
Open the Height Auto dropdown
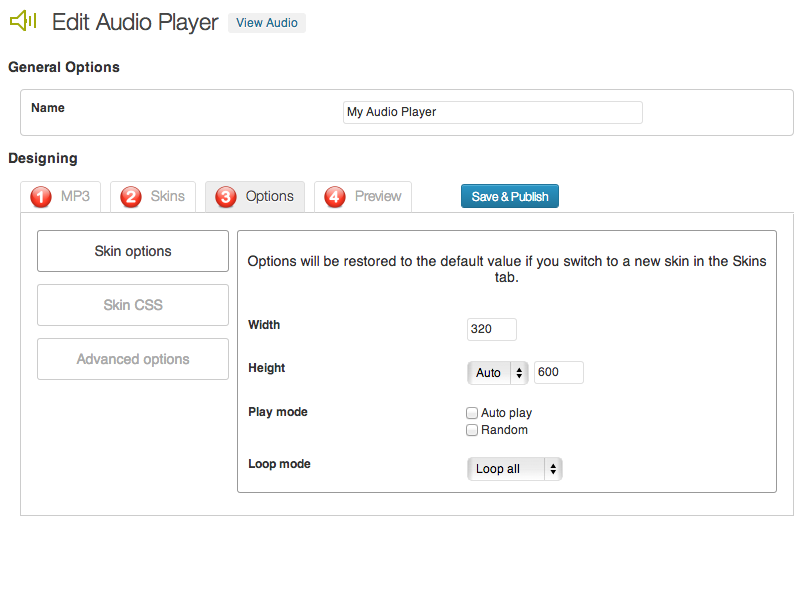tap(497, 373)
